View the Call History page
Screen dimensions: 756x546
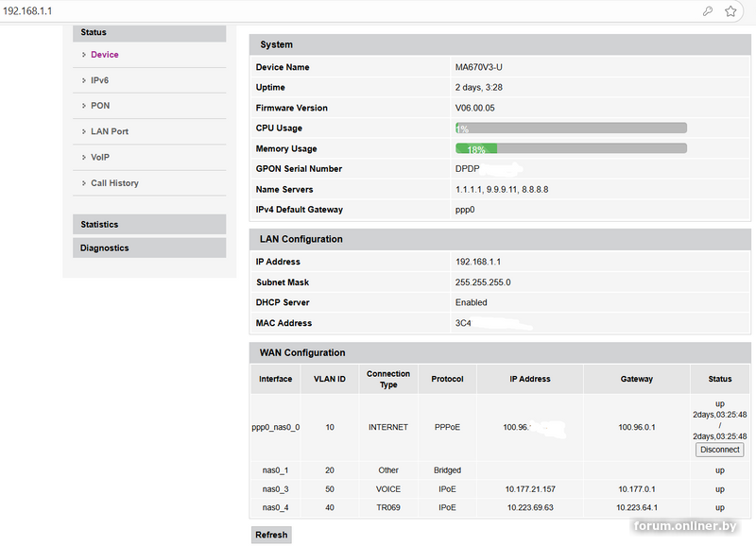click(x=114, y=183)
